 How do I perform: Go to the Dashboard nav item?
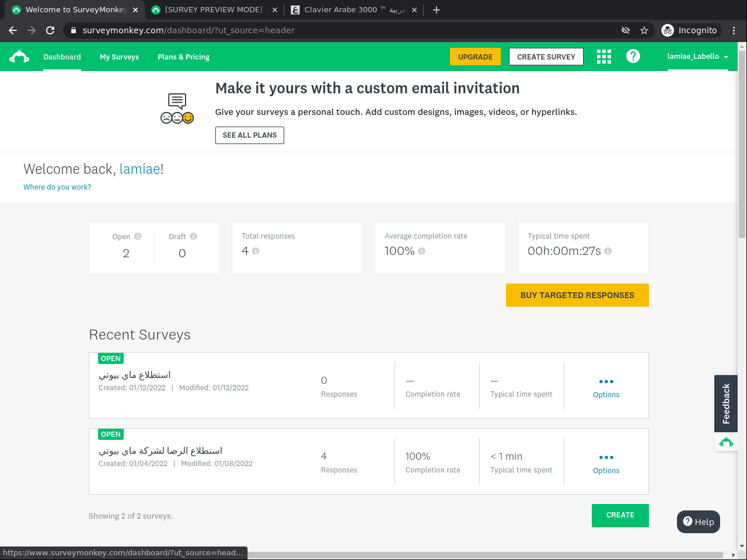click(62, 57)
